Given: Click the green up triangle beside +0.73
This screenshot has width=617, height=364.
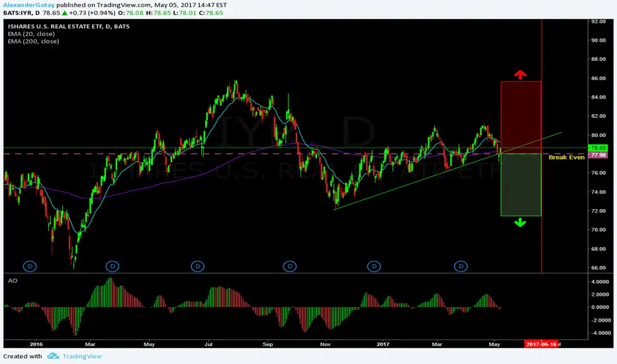Looking at the screenshot, I should [64, 13].
